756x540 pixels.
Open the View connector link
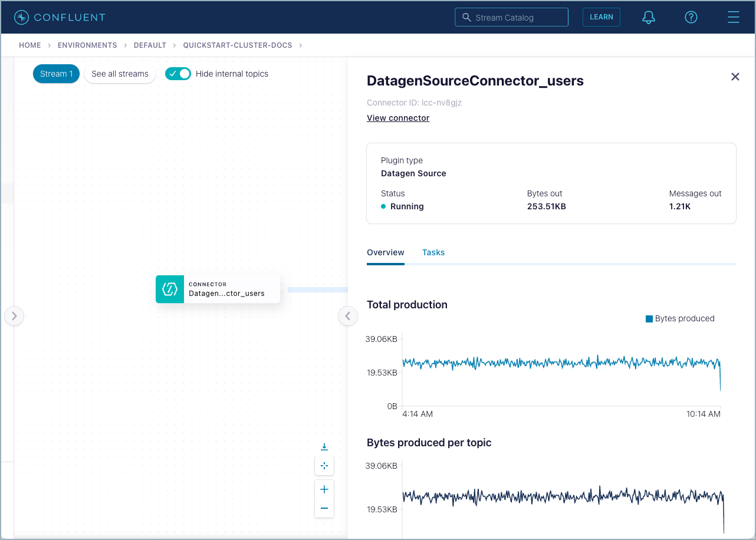[x=398, y=118]
